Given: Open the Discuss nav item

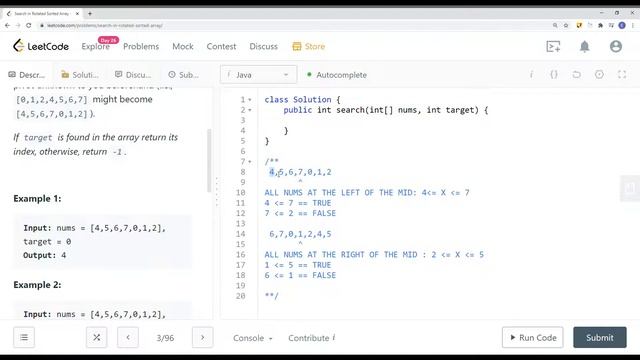Looking at the screenshot, I should point(263,47).
